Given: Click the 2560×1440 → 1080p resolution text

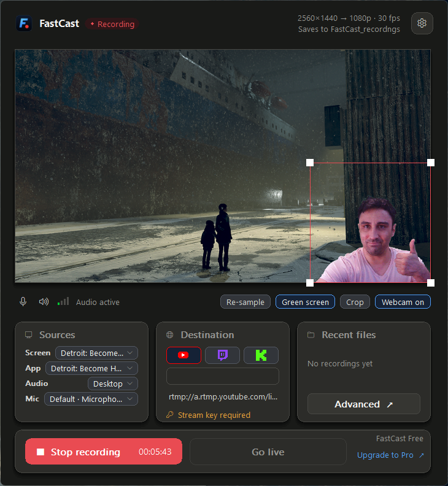Looking at the screenshot, I should tap(349, 18).
